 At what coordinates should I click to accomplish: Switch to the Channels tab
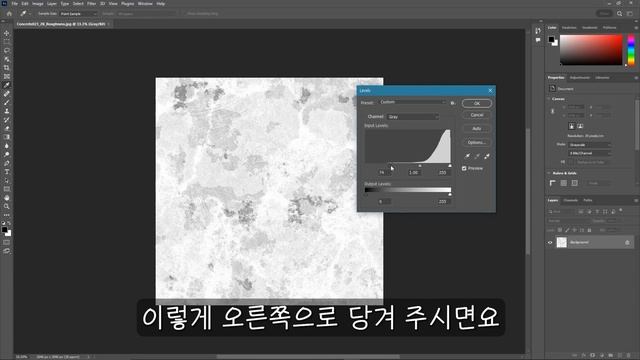point(571,200)
